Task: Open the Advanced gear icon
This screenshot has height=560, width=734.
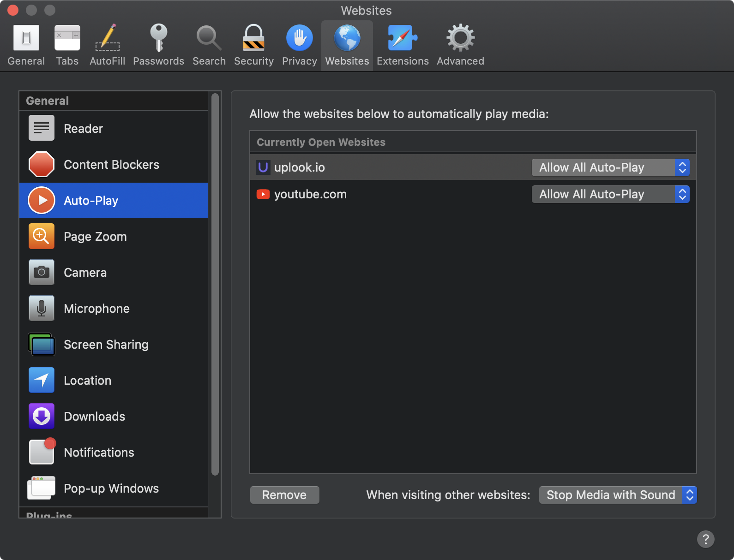Action: (460, 38)
